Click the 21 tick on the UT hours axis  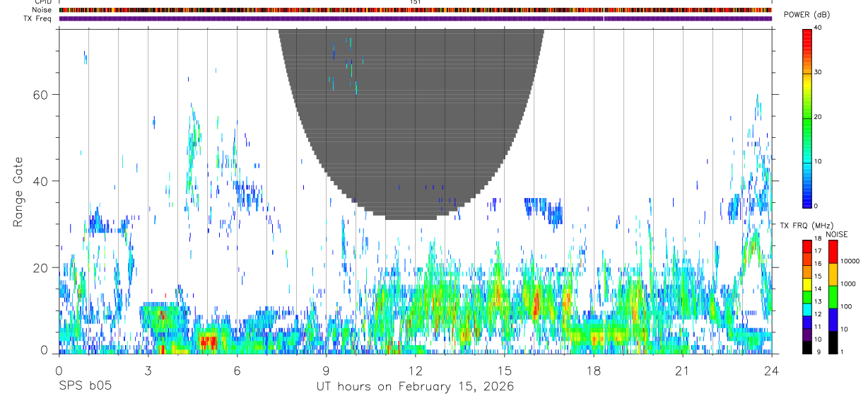pyautogui.click(x=683, y=370)
